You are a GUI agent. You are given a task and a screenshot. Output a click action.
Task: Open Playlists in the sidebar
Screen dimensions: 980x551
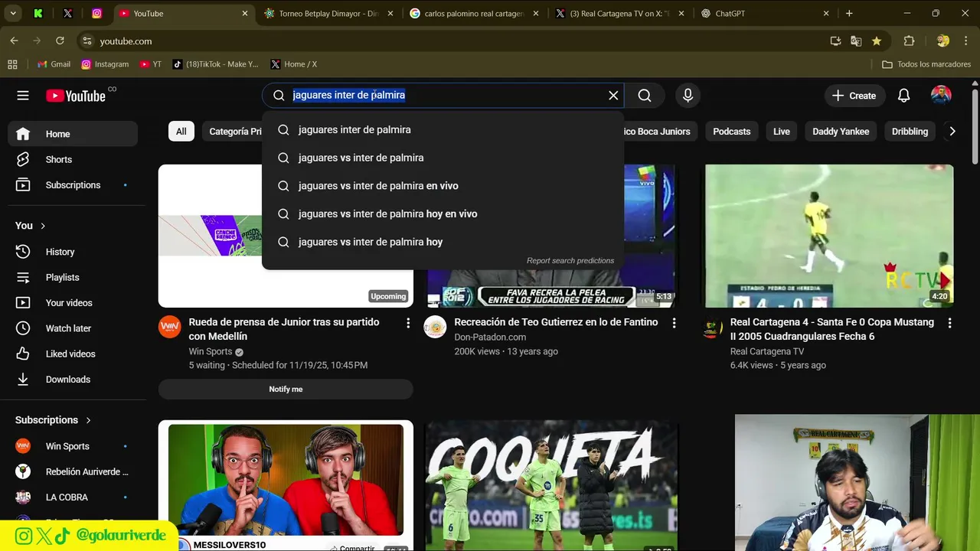click(73, 277)
